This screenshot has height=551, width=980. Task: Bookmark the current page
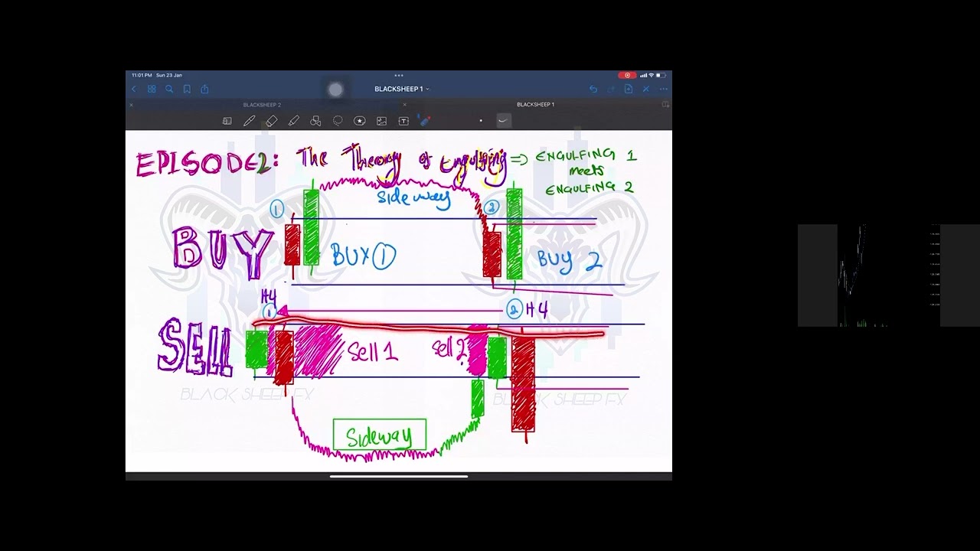pos(187,90)
